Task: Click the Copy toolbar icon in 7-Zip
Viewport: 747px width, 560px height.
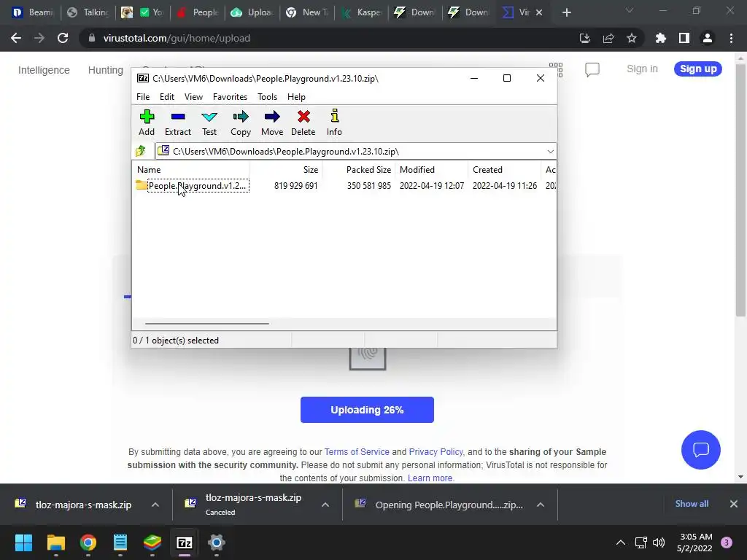Action: 241,122
